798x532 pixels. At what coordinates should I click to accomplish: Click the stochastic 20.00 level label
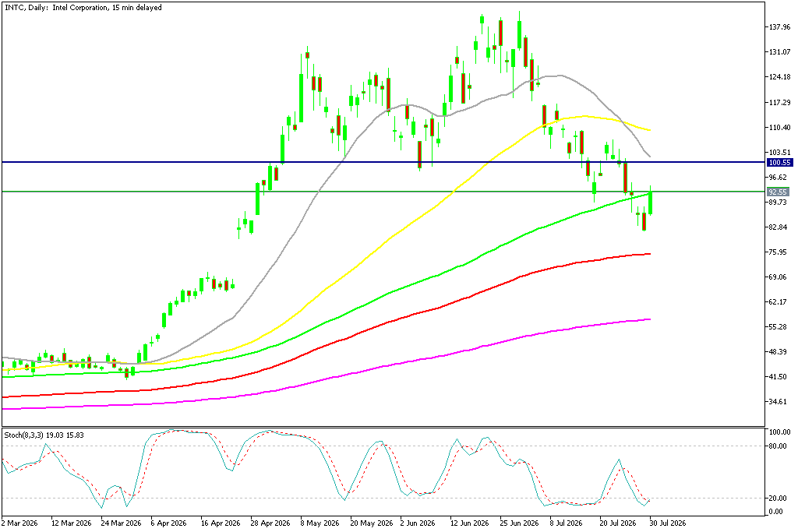tap(779, 499)
